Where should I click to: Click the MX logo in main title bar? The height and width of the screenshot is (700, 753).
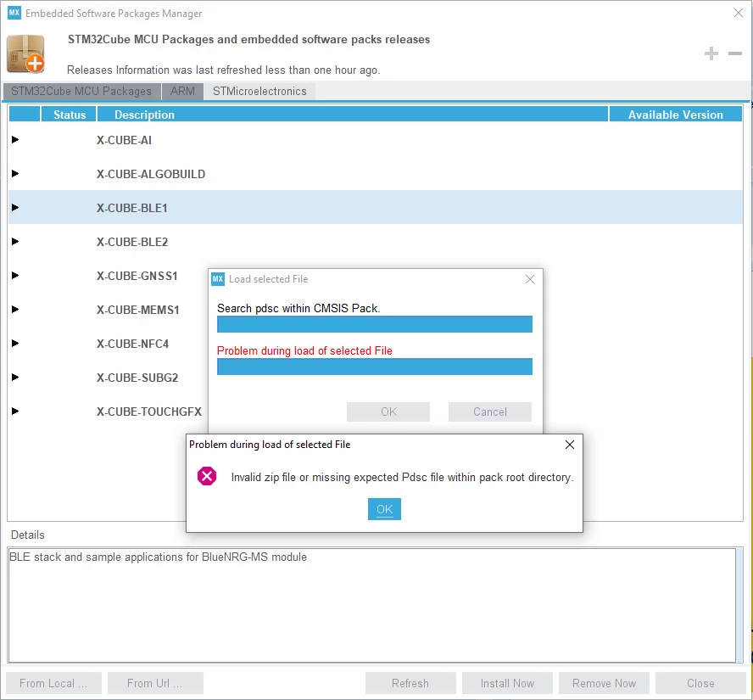14,13
